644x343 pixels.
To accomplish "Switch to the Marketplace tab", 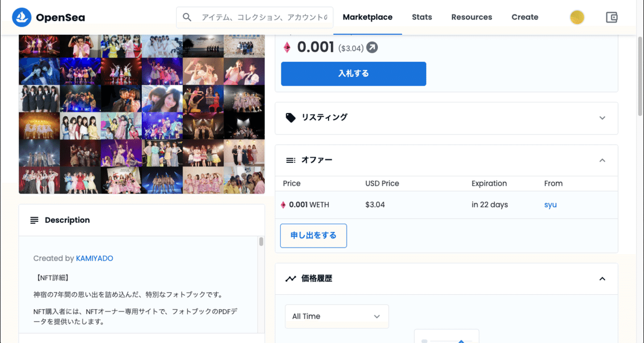I will (368, 17).
